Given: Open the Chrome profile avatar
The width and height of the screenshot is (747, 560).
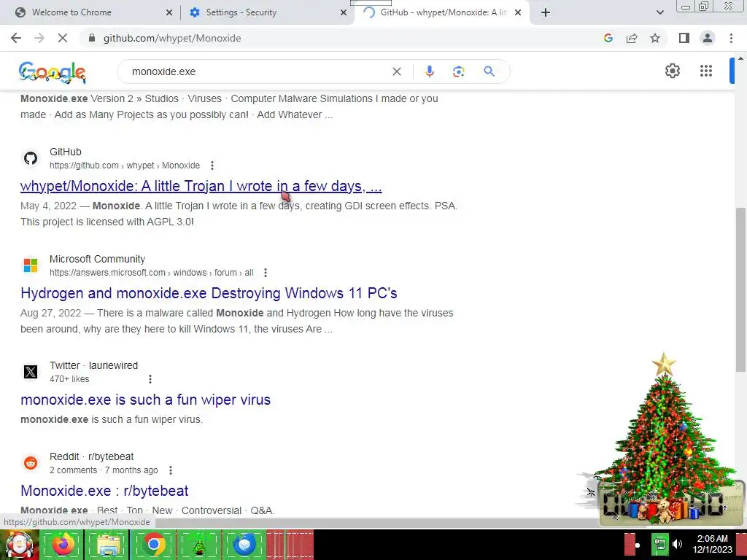Looking at the screenshot, I should click(708, 38).
